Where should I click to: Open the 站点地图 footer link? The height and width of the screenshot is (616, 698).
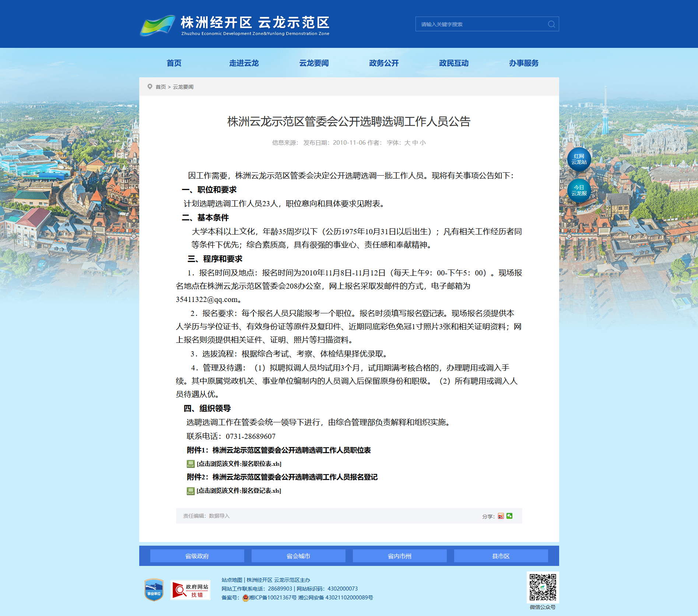232,580
